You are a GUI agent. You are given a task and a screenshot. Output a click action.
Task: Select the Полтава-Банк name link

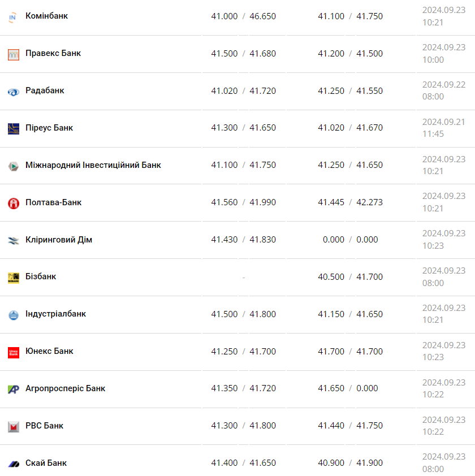(53, 202)
